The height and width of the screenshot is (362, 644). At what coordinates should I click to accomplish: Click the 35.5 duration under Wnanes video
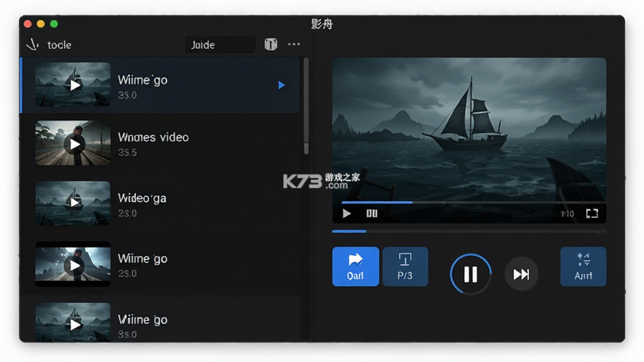tap(127, 153)
